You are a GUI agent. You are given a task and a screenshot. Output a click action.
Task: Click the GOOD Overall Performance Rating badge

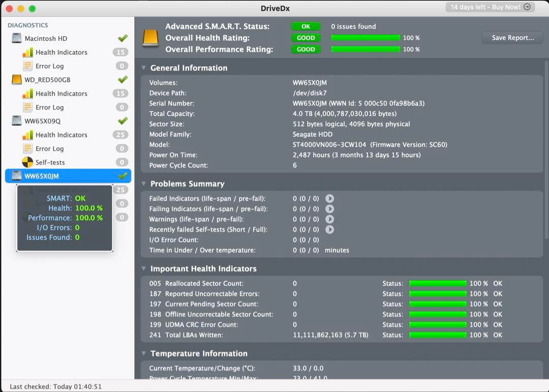(x=306, y=49)
